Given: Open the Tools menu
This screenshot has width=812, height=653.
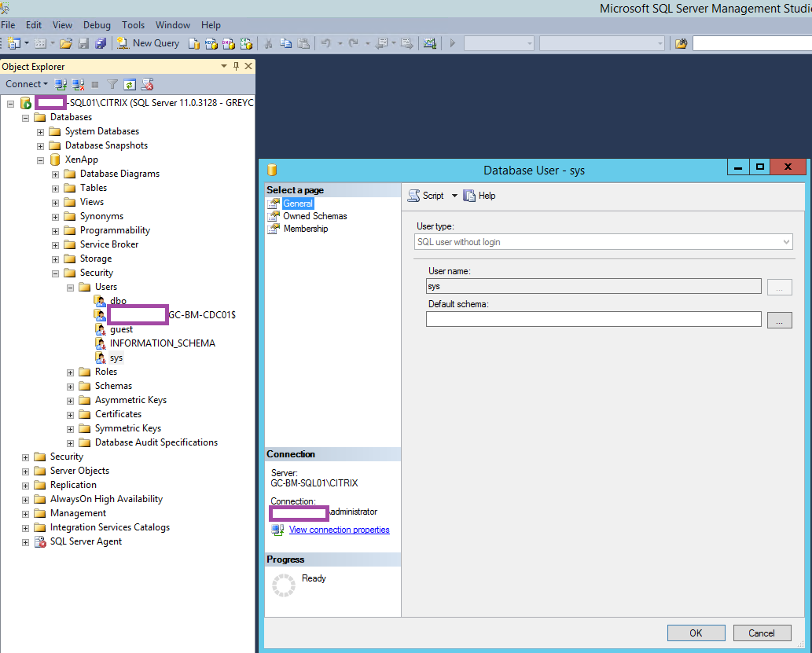Looking at the screenshot, I should (x=133, y=25).
